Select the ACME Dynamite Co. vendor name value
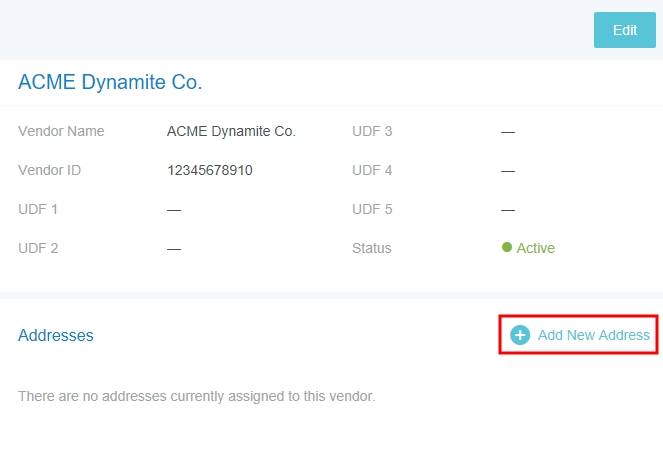This screenshot has height=458, width=663. coord(231,131)
